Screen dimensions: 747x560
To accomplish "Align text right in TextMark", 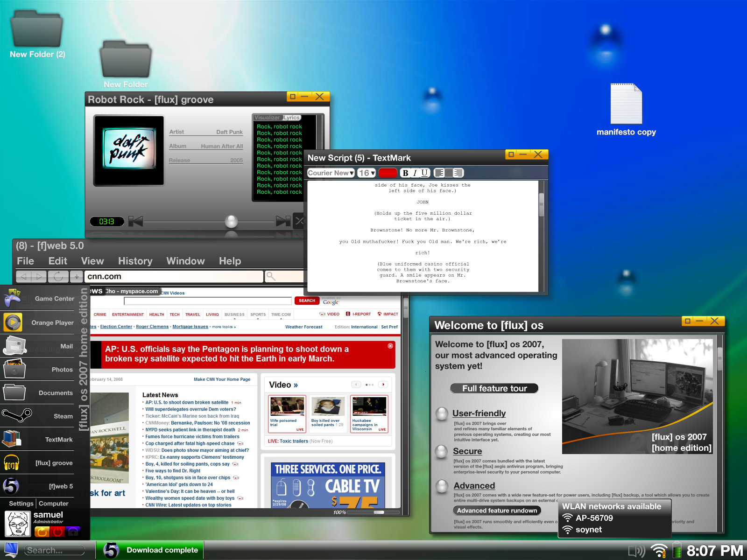I will (458, 173).
